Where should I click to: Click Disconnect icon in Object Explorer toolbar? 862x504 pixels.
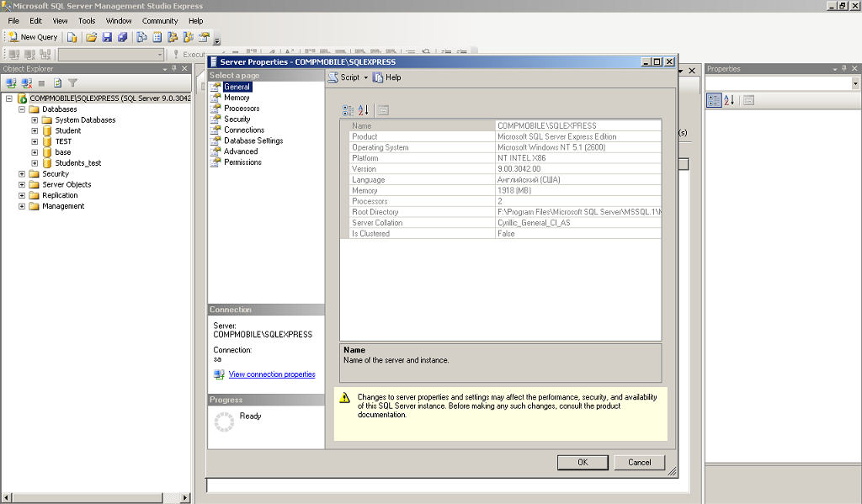26,83
